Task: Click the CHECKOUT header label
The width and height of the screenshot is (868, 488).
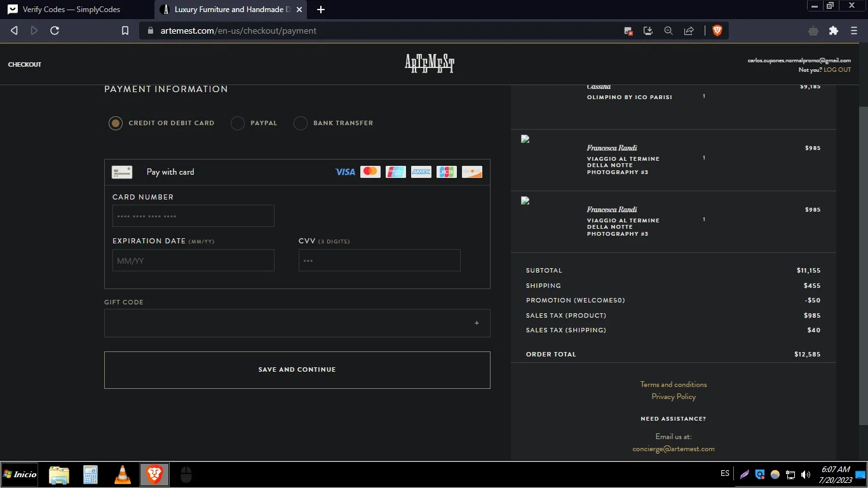Action: [25, 64]
